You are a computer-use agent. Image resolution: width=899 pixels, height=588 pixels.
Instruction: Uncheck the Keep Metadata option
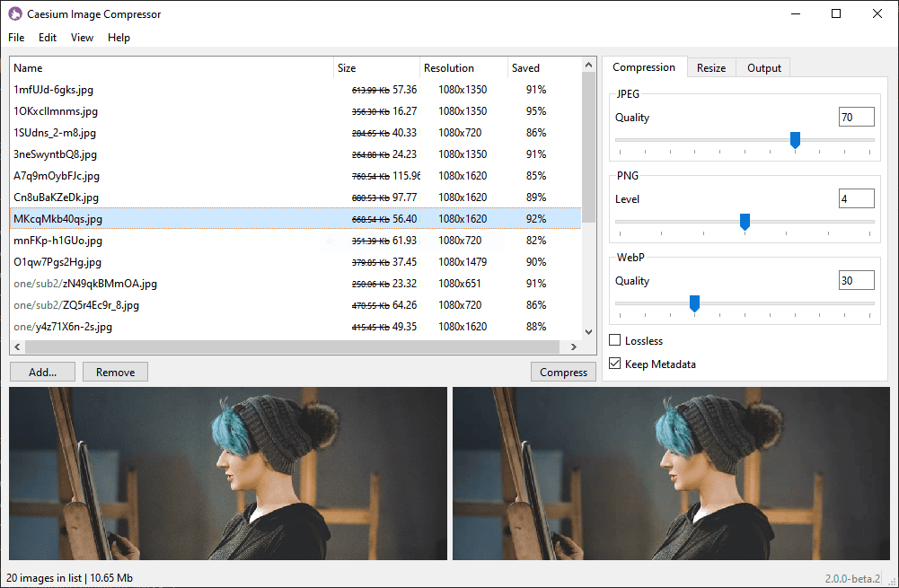615,364
